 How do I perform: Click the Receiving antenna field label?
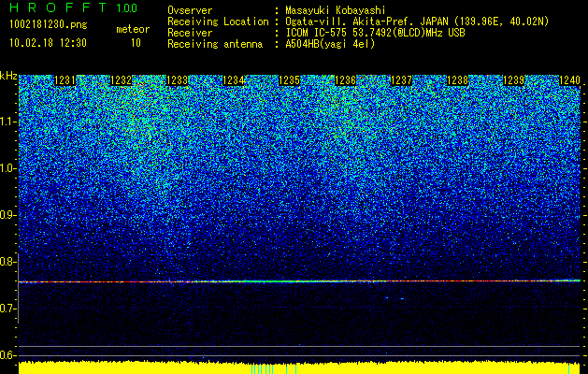point(215,44)
